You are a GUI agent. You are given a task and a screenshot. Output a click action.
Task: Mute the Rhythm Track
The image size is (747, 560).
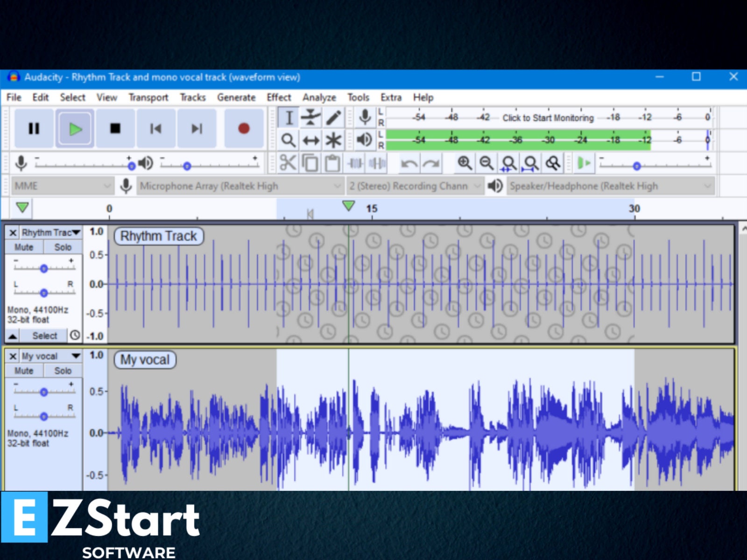(x=24, y=247)
